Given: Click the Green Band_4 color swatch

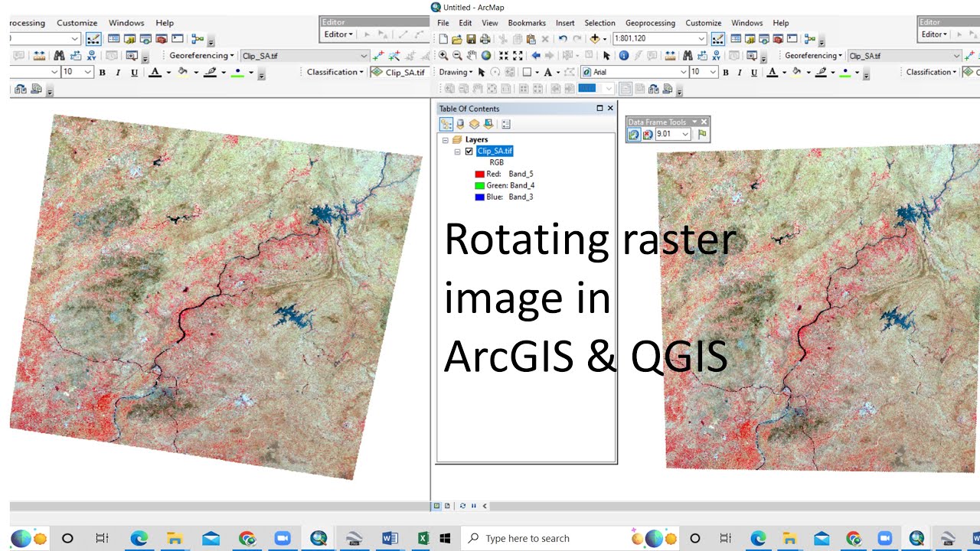Looking at the screenshot, I should (479, 185).
